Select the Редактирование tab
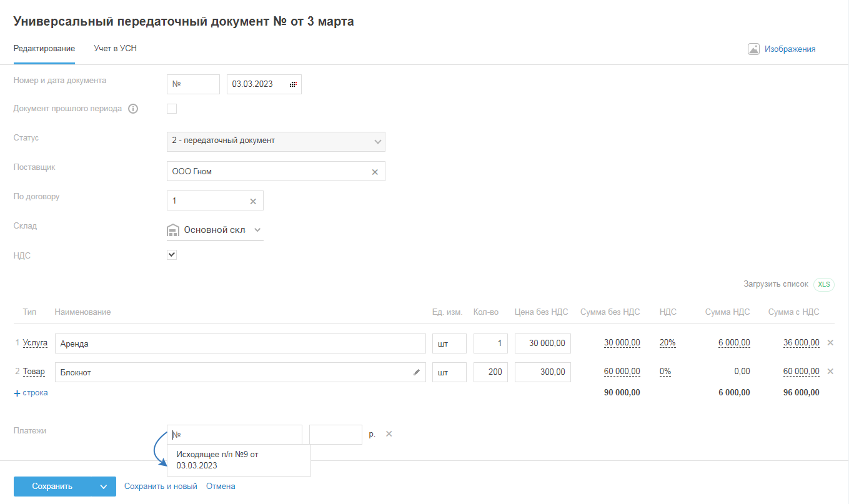This screenshot has height=504, width=849. coord(44,49)
